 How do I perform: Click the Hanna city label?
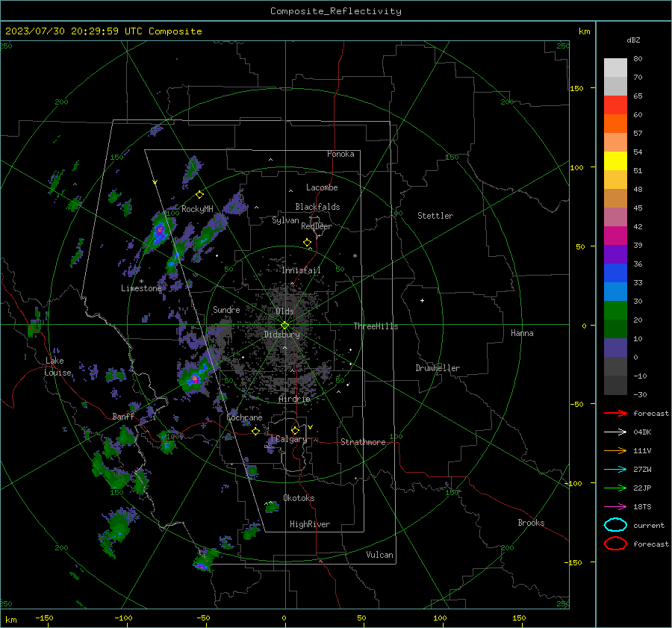[x=522, y=333]
